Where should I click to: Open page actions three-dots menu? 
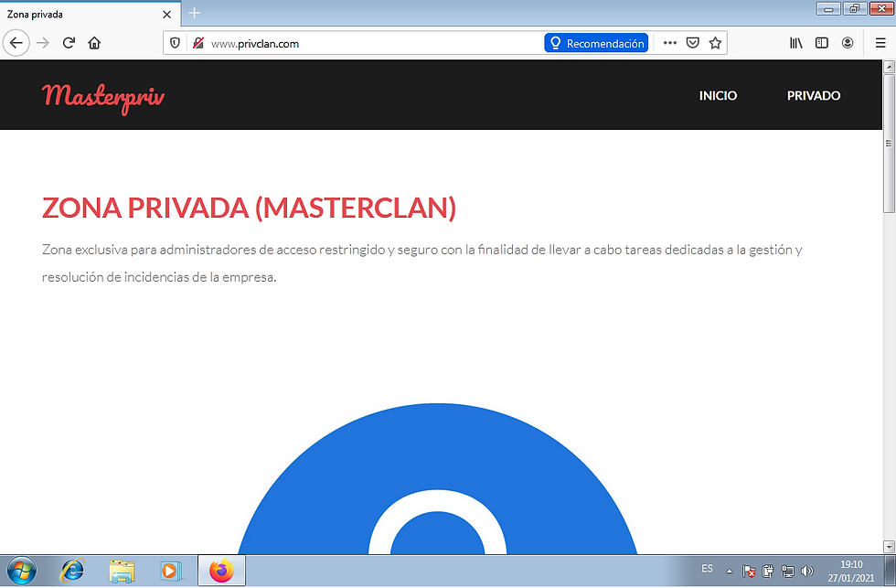coord(669,43)
